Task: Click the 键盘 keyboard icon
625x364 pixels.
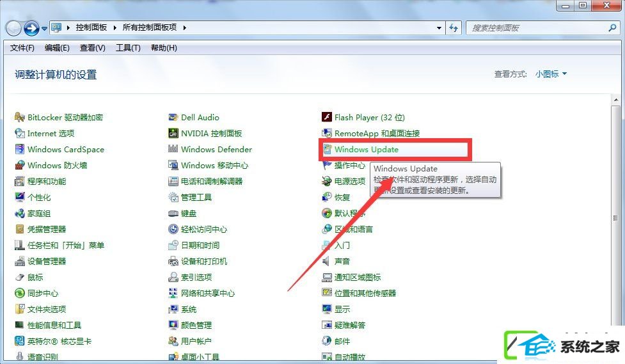Action: [173, 213]
